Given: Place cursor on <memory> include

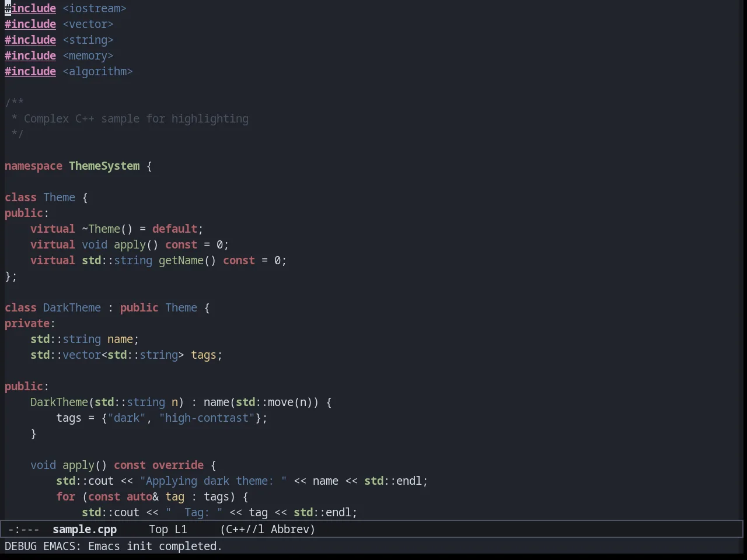Looking at the screenshot, I should 88,56.
